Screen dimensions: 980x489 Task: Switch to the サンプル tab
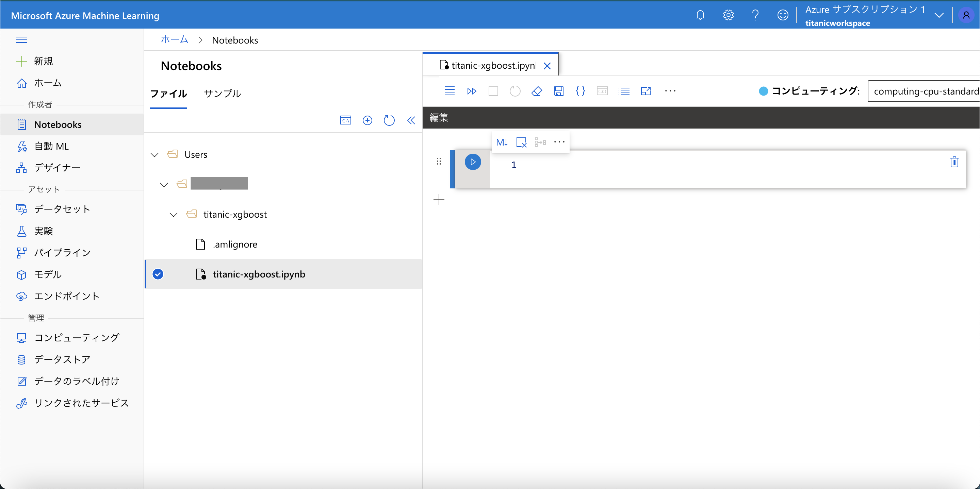pyautogui.click(x=222, y=94)
